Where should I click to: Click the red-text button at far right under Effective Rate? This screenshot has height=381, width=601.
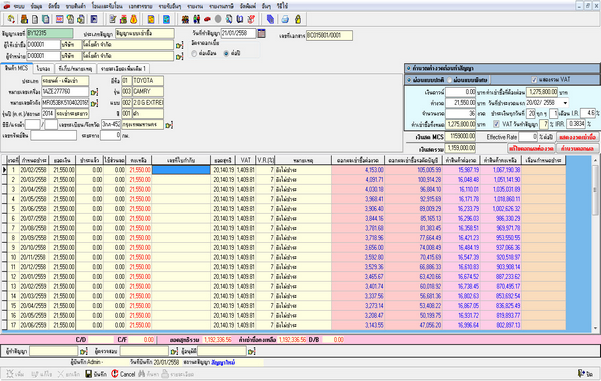(577, 148)
